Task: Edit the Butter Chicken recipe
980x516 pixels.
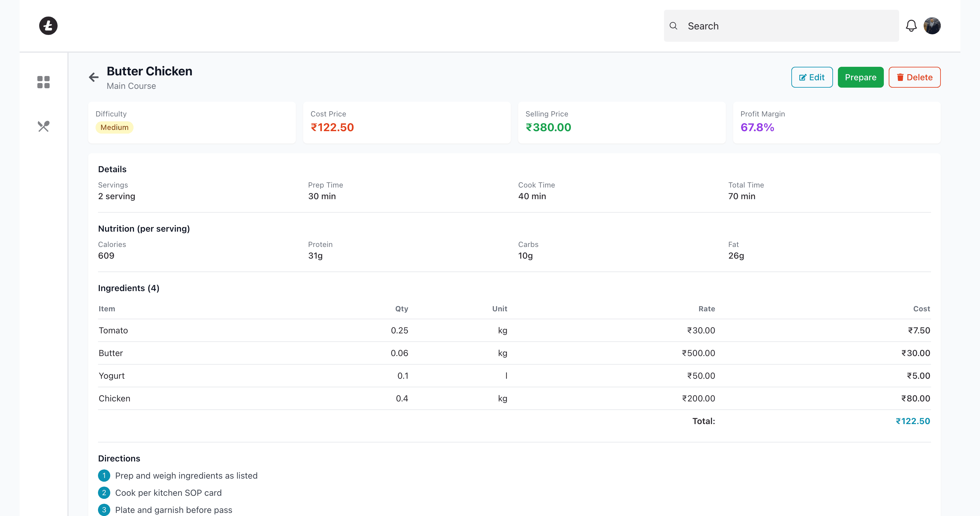Action: pos(812,77)
